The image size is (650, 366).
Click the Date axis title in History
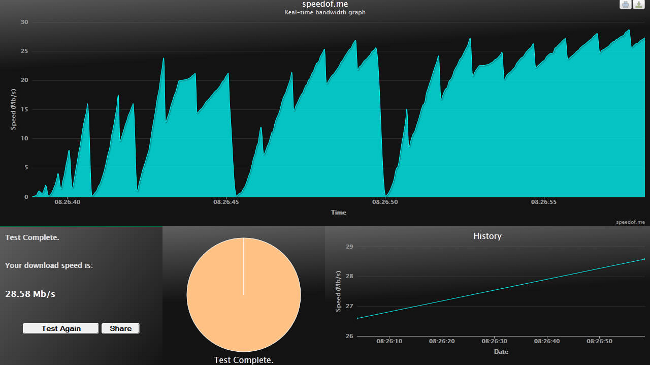click(501, 351)
